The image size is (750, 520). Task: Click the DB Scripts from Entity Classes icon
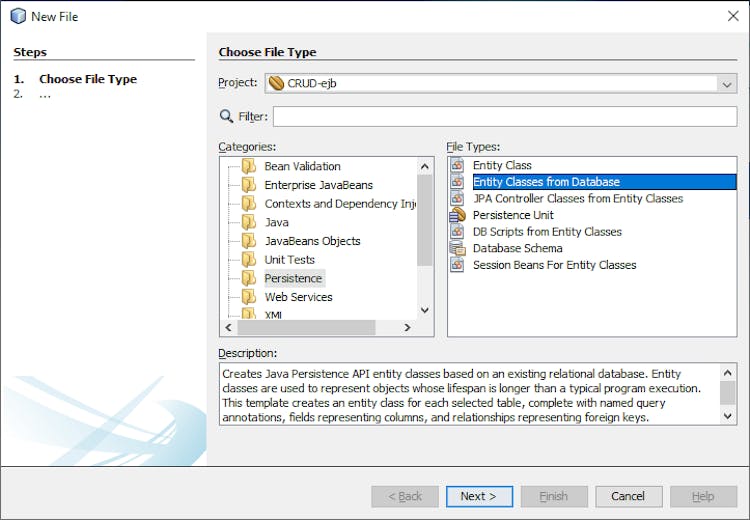point(457,232)
